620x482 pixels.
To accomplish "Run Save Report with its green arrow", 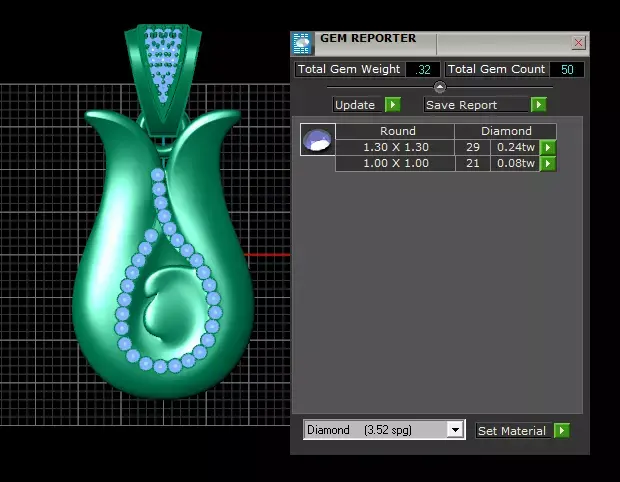I will pos(539,105).
